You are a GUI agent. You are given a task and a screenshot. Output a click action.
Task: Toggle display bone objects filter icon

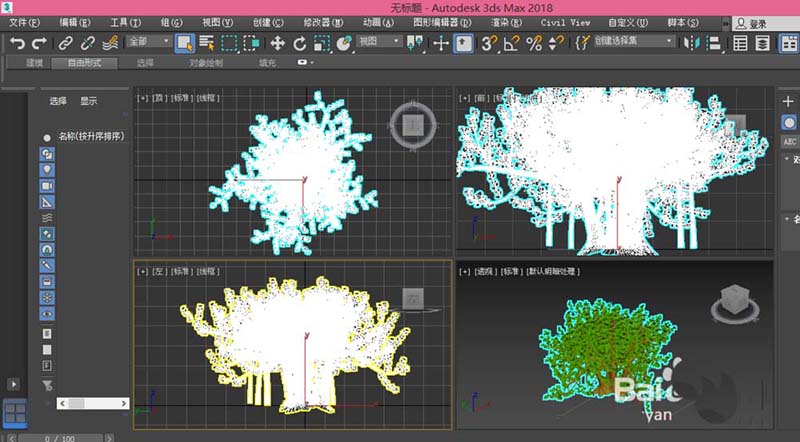pyautogui.click(x=47, y=266)
